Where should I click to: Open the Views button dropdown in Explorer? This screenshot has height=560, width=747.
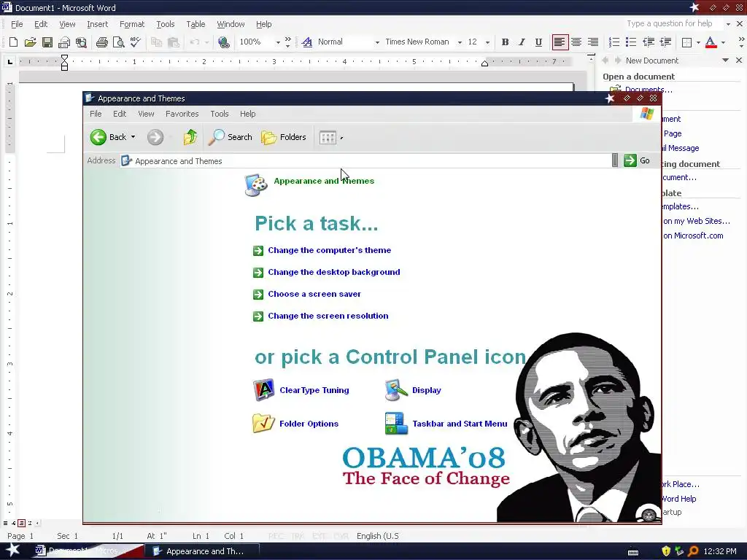(x=341, y=138)
